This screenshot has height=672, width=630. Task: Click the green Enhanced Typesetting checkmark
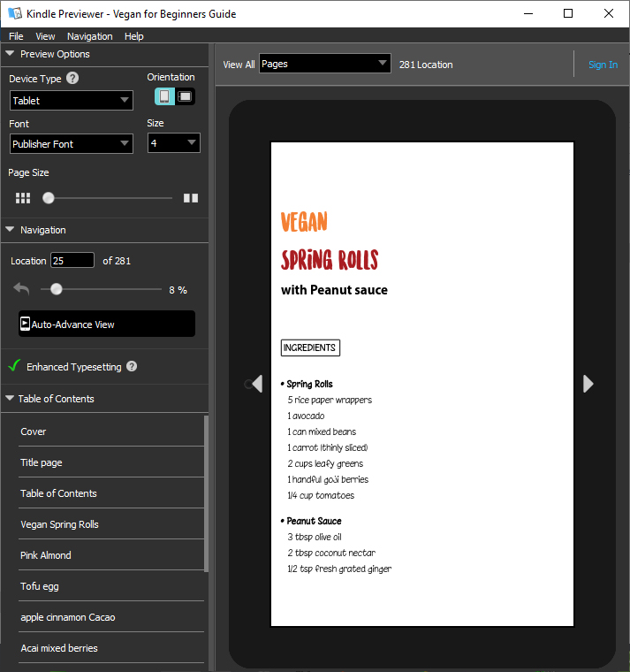[x=14, y=365]
